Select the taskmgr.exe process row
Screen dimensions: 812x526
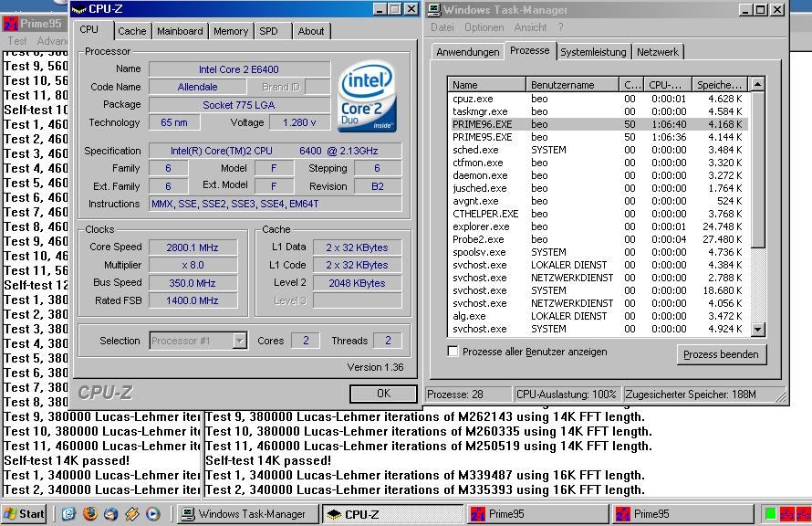pyautogui.click(x=599, y=111)
